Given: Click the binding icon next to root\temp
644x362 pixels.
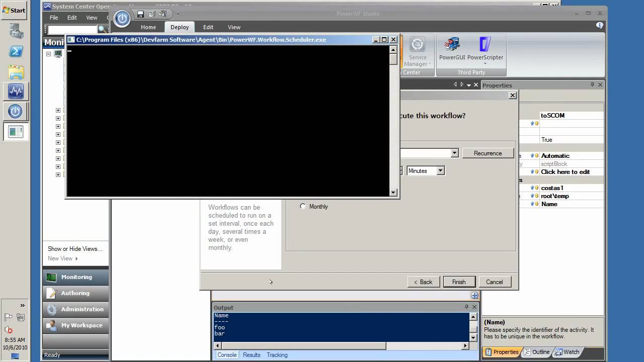Looking at the screenshot, I should coord(534,196).
